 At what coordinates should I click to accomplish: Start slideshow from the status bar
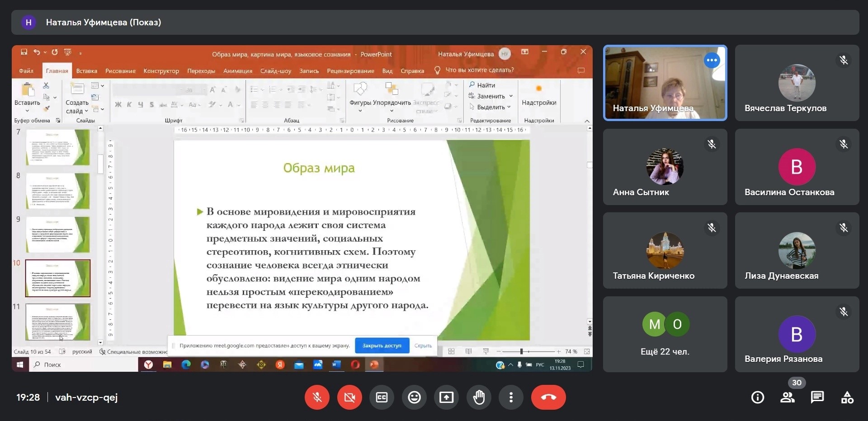(x=486, y=351)
